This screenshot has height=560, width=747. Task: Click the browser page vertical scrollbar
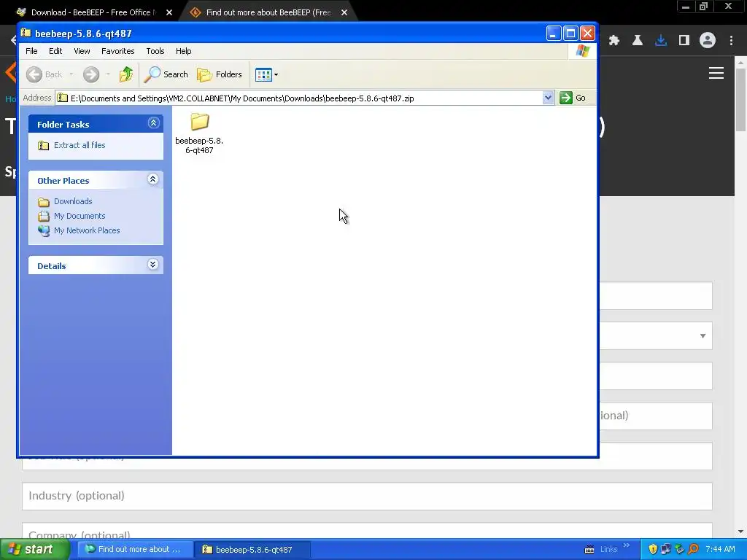point(740,100)
